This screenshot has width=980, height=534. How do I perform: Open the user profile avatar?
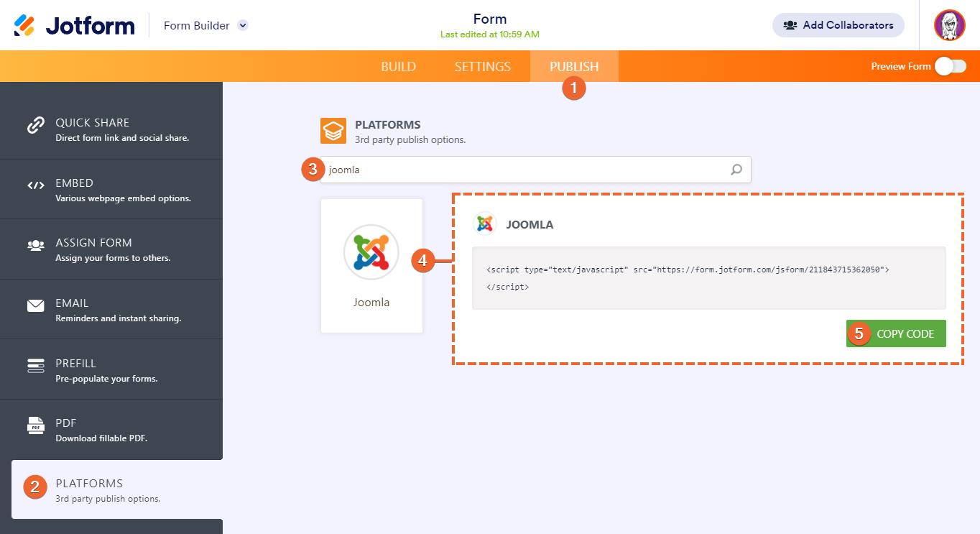point(949,25)
